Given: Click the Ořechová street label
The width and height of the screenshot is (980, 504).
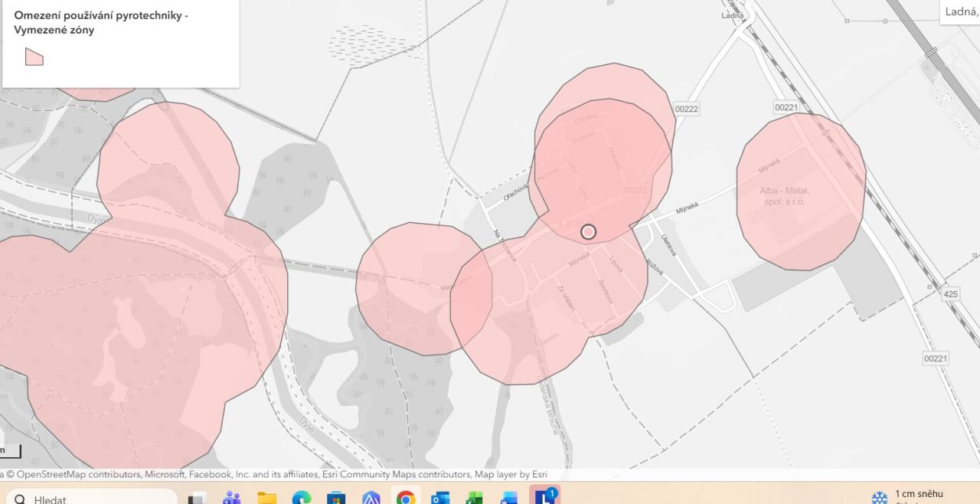Looking at the screenshot, I should 516,191.
